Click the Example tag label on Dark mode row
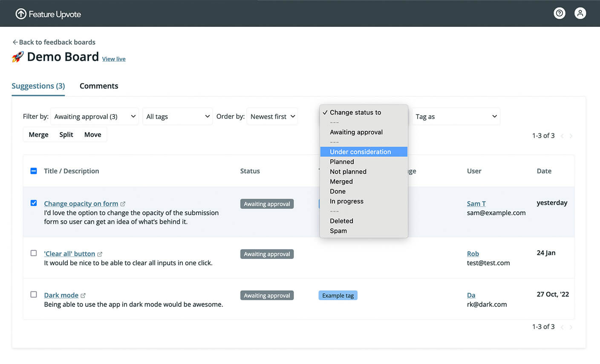Image resolution: width=600 pixels, height=364 pixels. pos(338,295)
